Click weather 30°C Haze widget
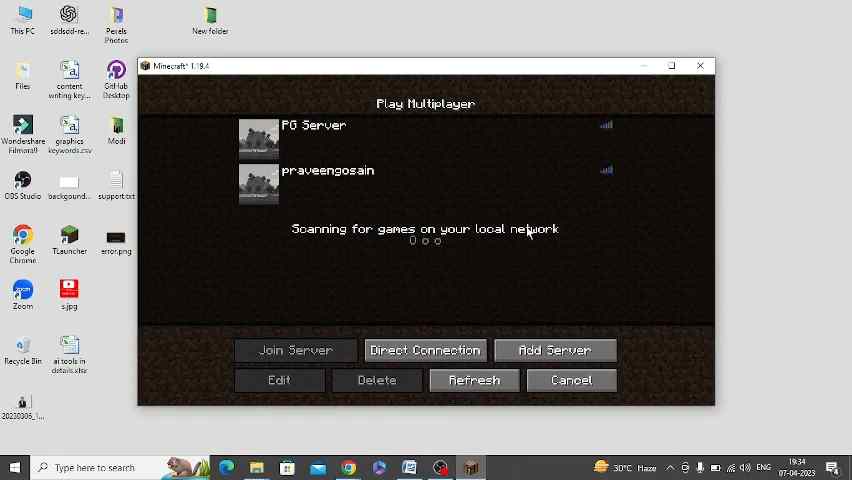 (x=625, y=467)
